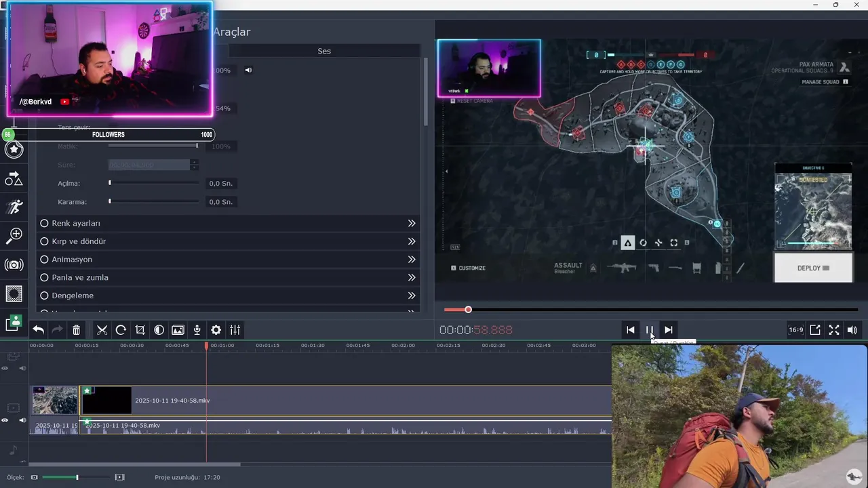Image resolution: width=868 pixels, height=488 pixels.
Task: Delete selected clip with trash icon
Action: (77, 330)
